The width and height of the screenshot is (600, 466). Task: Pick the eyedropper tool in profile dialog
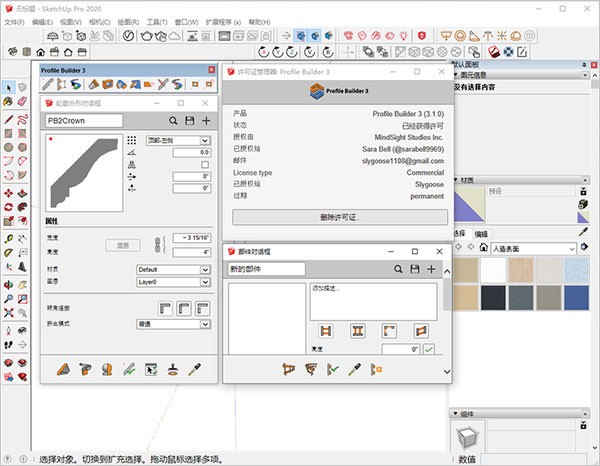click(196, 368)
